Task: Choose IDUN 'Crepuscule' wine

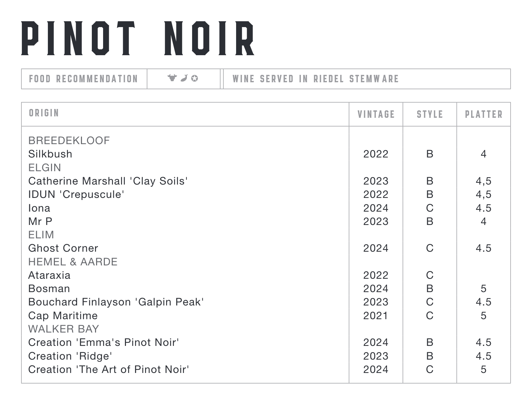Action: pyautogui.click(x=76, y=194)
